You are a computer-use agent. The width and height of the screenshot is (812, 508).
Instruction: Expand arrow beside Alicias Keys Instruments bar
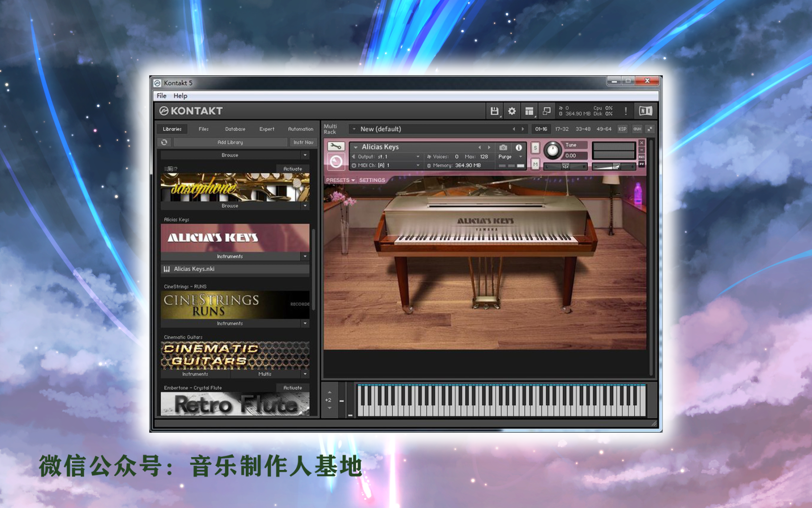[x=305, y=256]
